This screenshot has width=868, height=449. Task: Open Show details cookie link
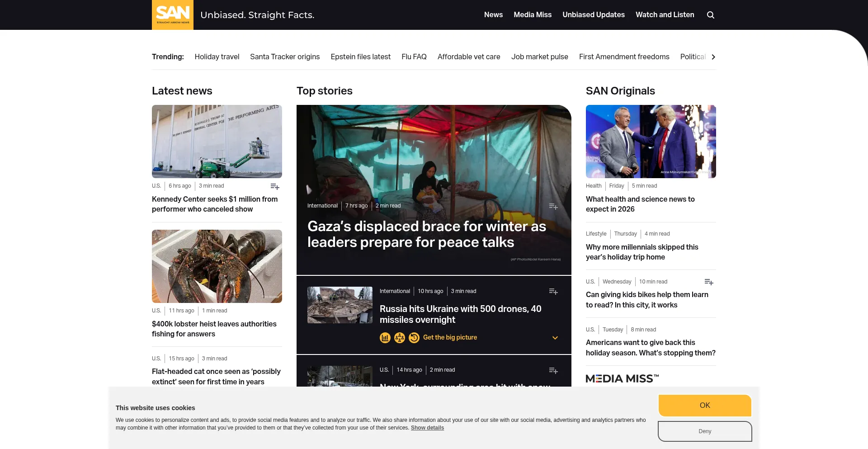pos(427,428)
